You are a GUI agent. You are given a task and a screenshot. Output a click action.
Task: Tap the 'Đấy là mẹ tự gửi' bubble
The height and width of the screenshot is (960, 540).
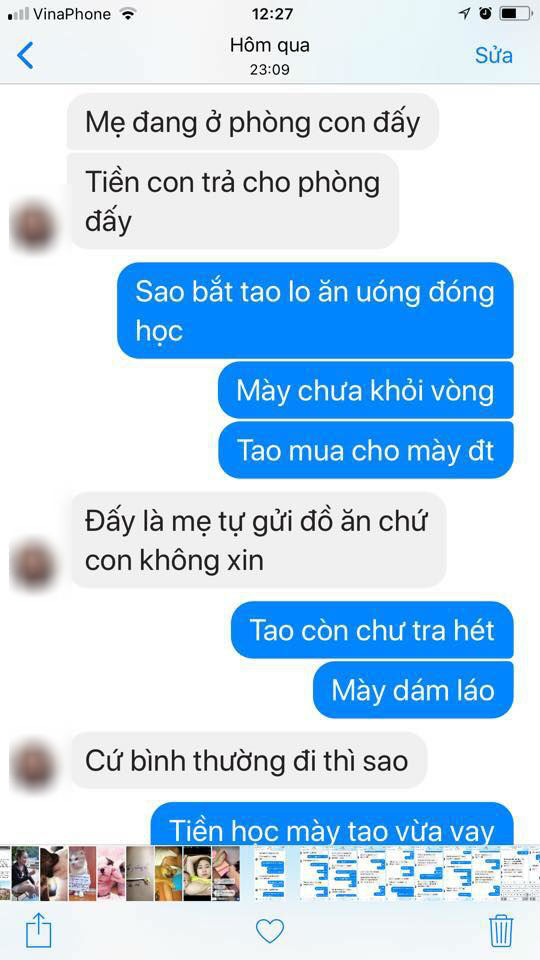[258, 541]
